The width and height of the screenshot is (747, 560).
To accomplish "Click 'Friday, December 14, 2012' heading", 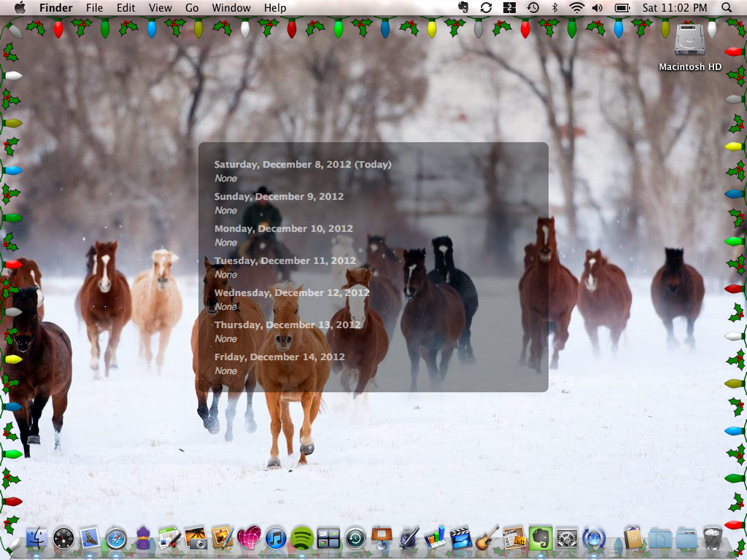I will 279,357.
